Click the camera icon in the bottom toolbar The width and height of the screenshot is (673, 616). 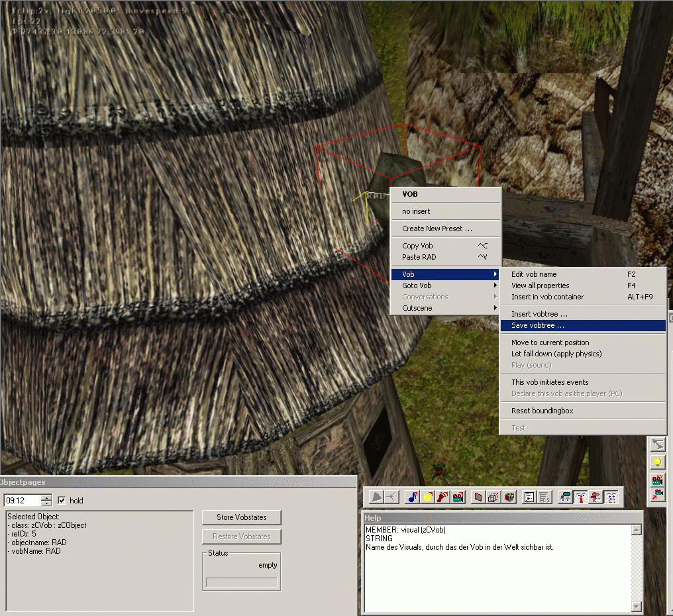458,497
